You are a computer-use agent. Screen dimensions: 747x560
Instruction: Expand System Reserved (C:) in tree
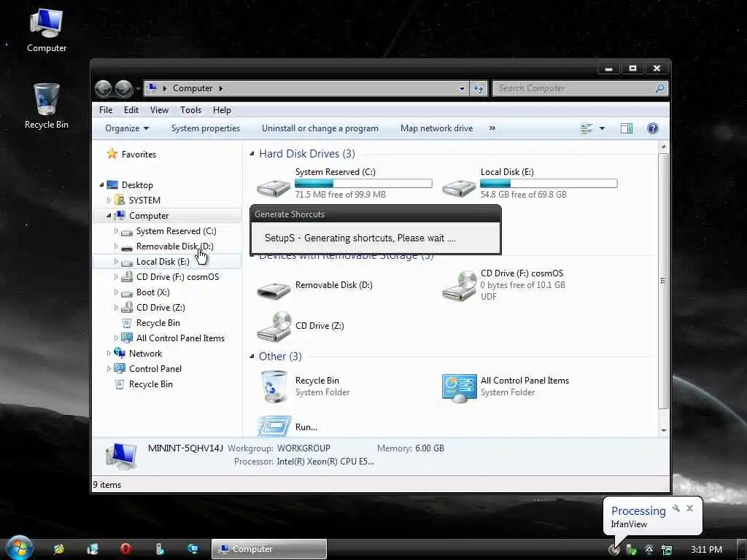[x=116, y=231]
